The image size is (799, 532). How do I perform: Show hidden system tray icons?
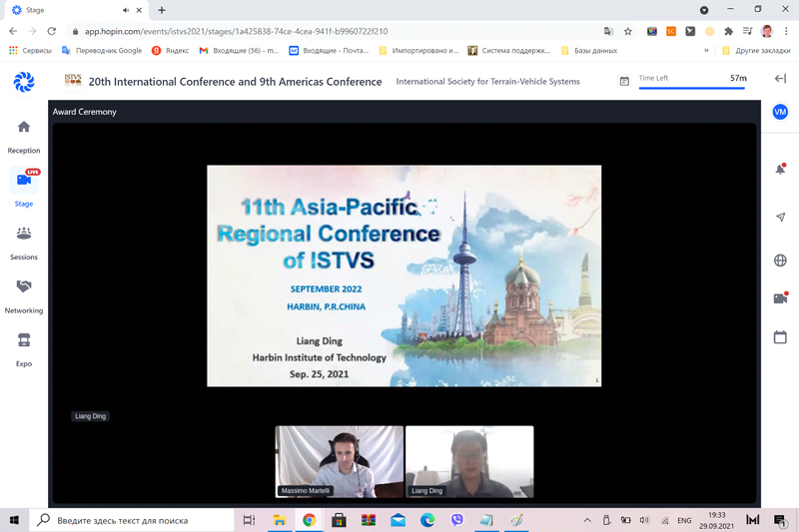[x=587, y=520]
